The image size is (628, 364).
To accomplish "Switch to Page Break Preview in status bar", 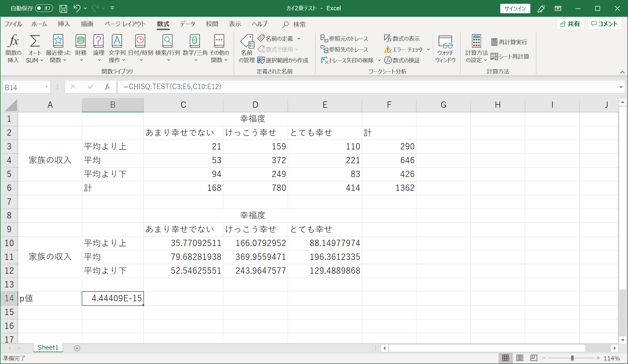I will (x=534, y=358).
